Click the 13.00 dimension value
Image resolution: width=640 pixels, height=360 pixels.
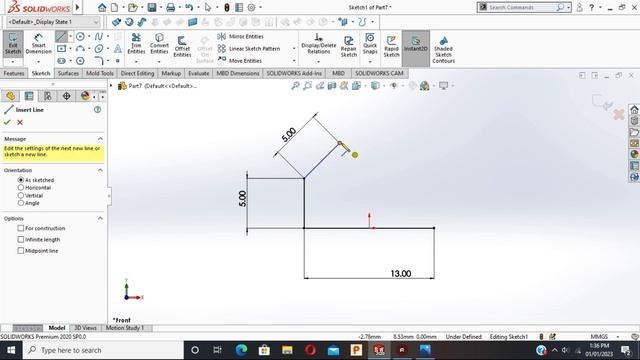[x=401, y=273]
